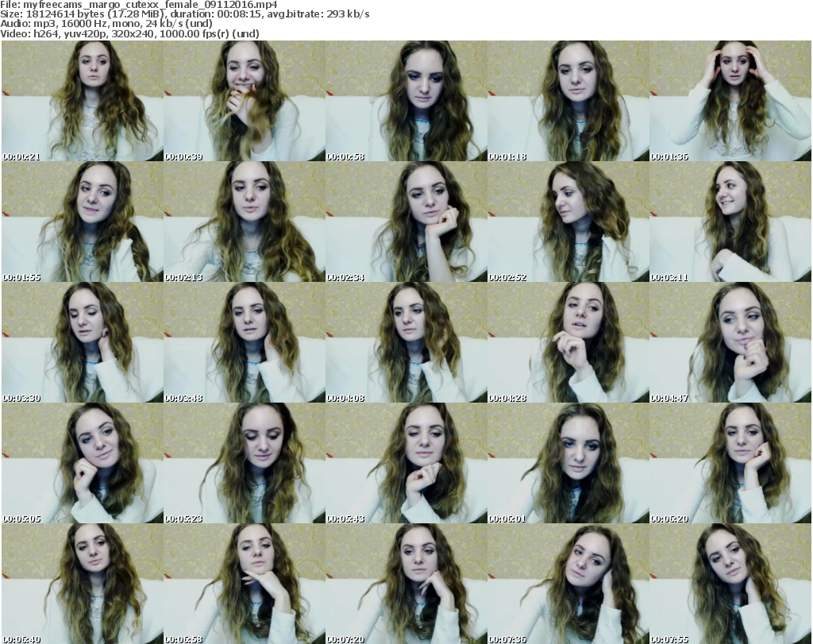This screenshot has width=813, height=644.
Task: Click the thumbnail timestamped 00:06:20
Action: (x=730, y=463)
